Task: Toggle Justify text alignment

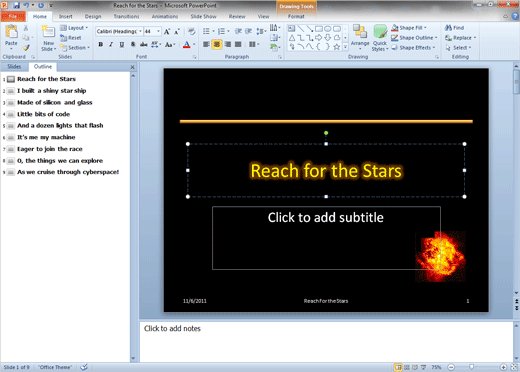Action: 238,44
